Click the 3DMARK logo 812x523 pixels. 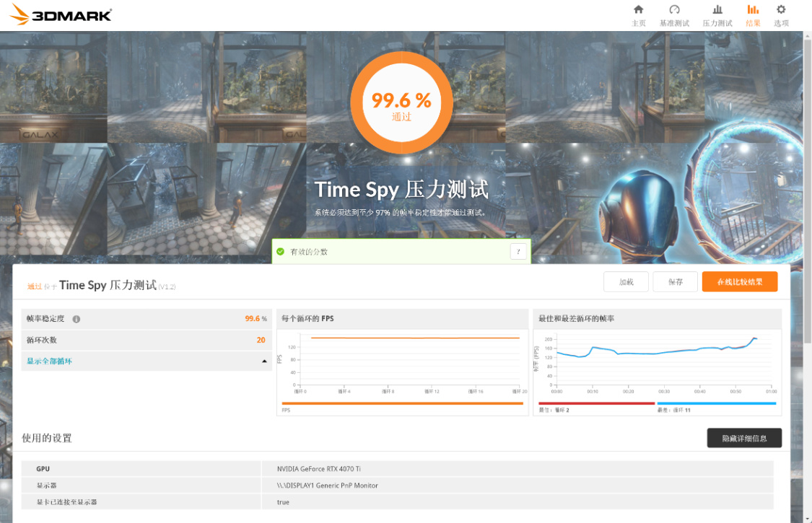(x=61, y=14)
